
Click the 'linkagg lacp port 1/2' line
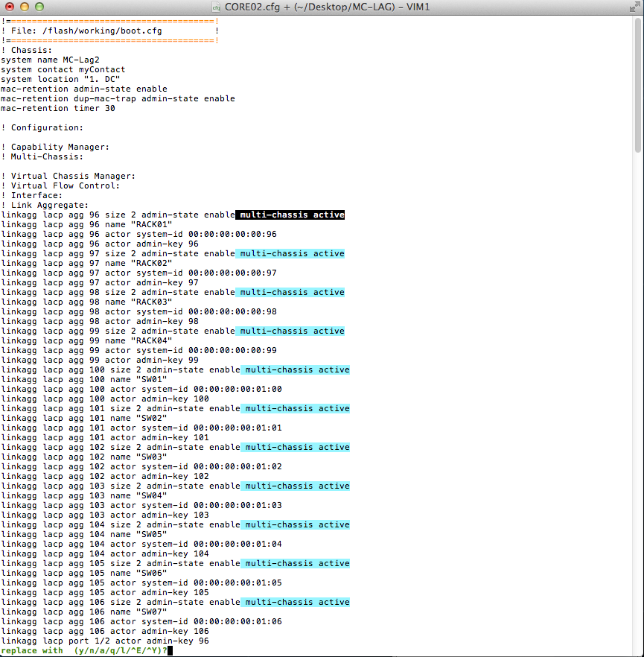(x=104, y=641)
